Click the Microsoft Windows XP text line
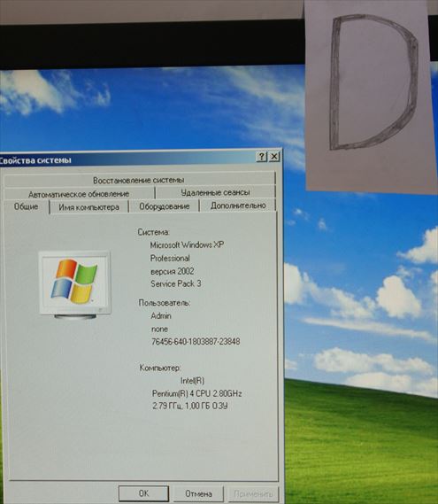 pyautogui.click(x=187, y=245)
